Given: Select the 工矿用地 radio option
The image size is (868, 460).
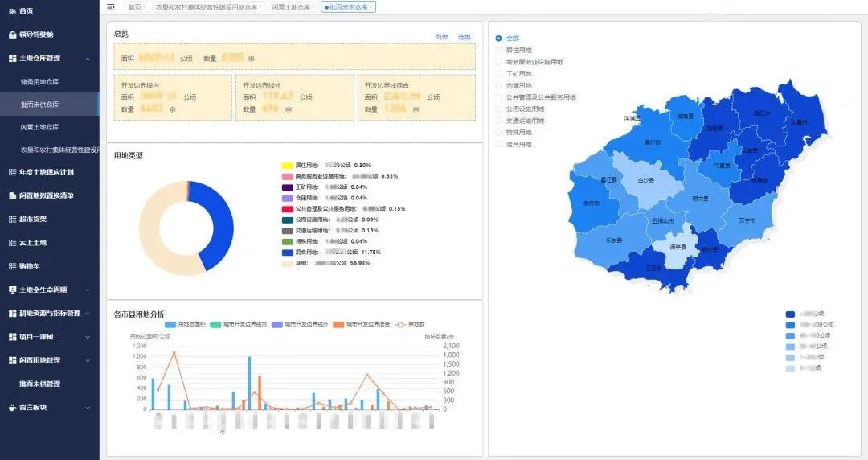Looking at the screenshot, I should (498, 73).
